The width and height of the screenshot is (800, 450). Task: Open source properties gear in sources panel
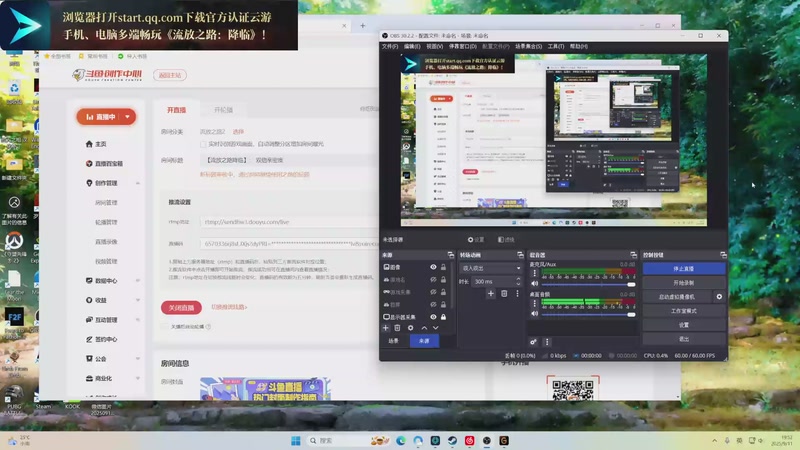tap(410, 328)
